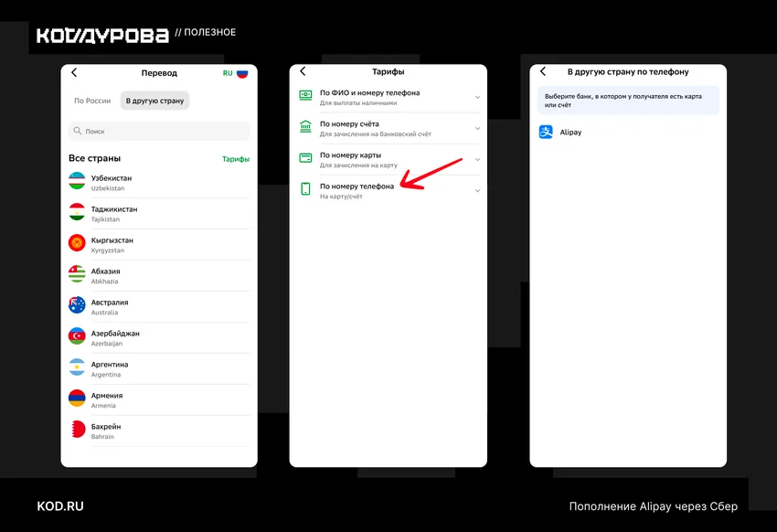Select Кыргызстан country row
Image resolution: width=777 pixels, height=532 pixels.
[x=159, y=245]
